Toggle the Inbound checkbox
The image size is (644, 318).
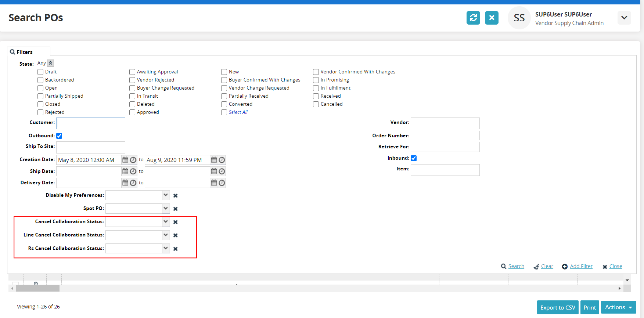click(x=414, y=158)
